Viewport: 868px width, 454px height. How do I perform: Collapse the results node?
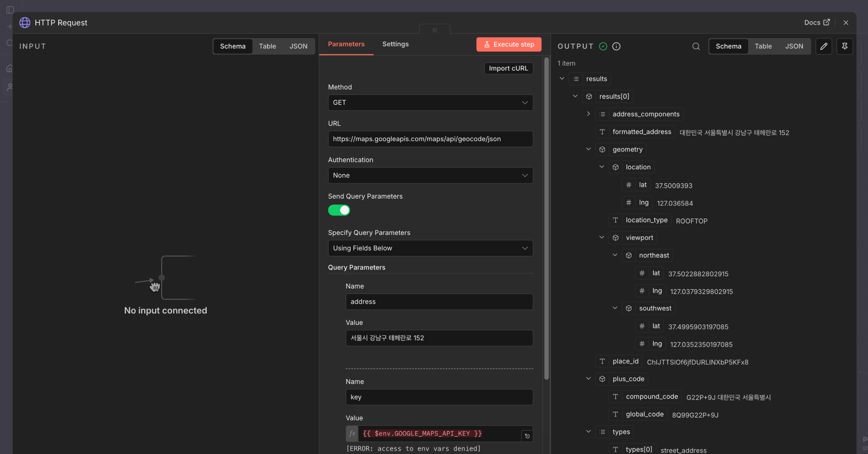562,79
